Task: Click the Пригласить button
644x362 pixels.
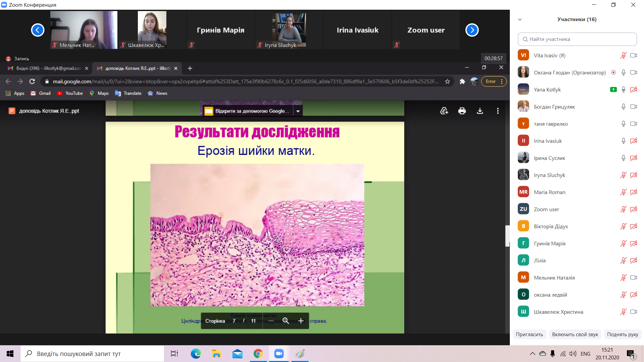Action: (x=529, y=335)
